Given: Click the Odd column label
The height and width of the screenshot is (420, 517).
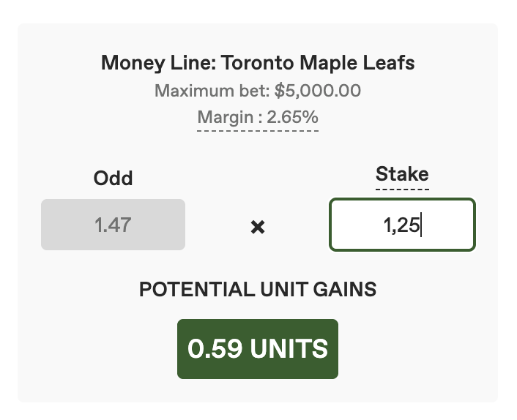Looking at the screenshot, I should coord(113,178).
